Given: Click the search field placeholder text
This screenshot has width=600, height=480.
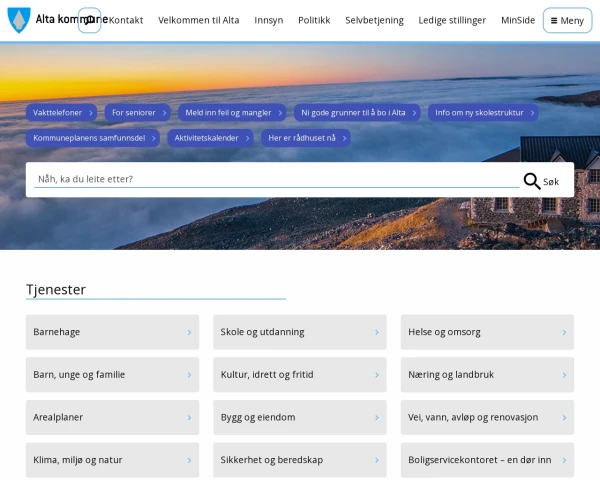Looking at the screenshot, I should pyautogui.click(x=85, y=179).
